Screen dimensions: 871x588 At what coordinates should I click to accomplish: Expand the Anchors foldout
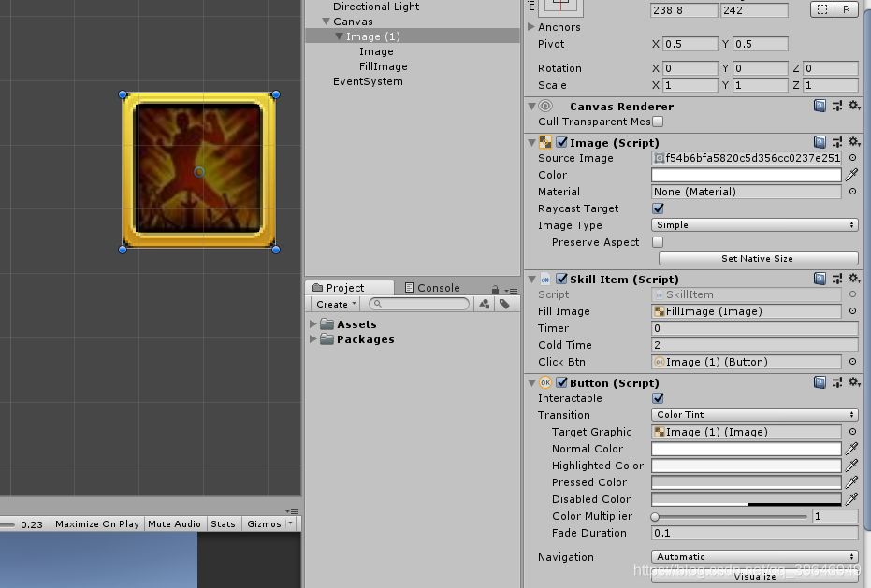pos(531,27)
